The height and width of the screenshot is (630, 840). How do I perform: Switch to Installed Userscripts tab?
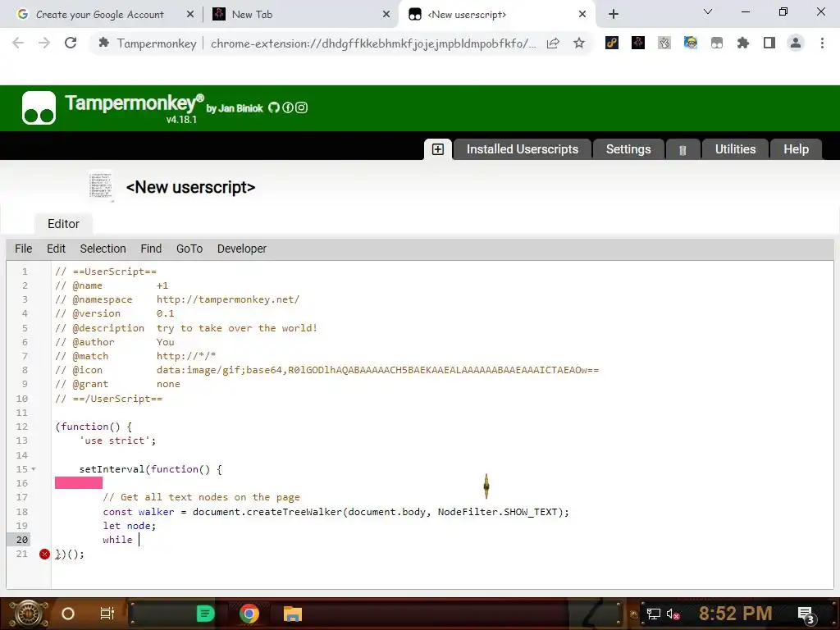point(523,149)
